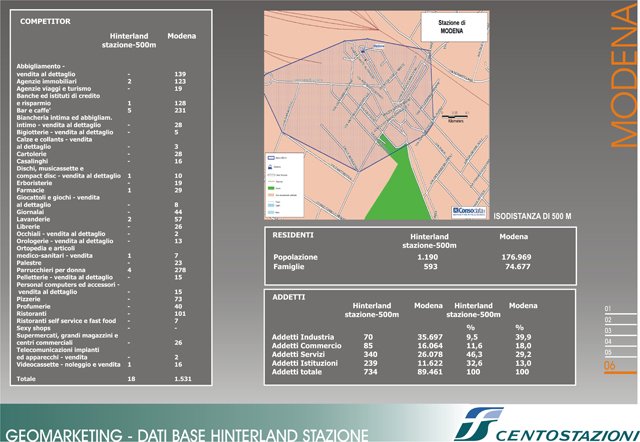The width and height of the screenshot is (640, 442).
Task: Click the ADDETTI panel heading
Action: pyautogui.click(x=289, y=297)
